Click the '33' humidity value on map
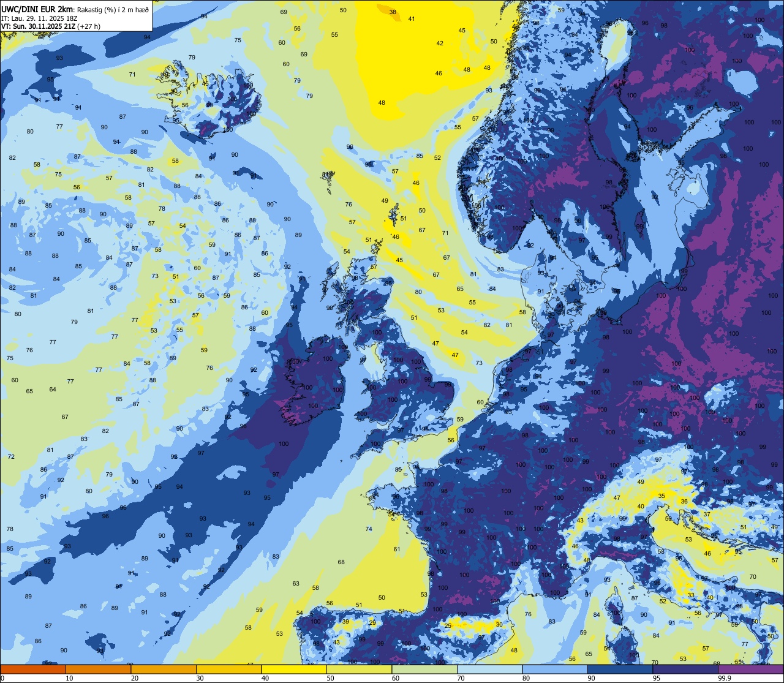This screenshot has height=683, width=784. [691, 595]
